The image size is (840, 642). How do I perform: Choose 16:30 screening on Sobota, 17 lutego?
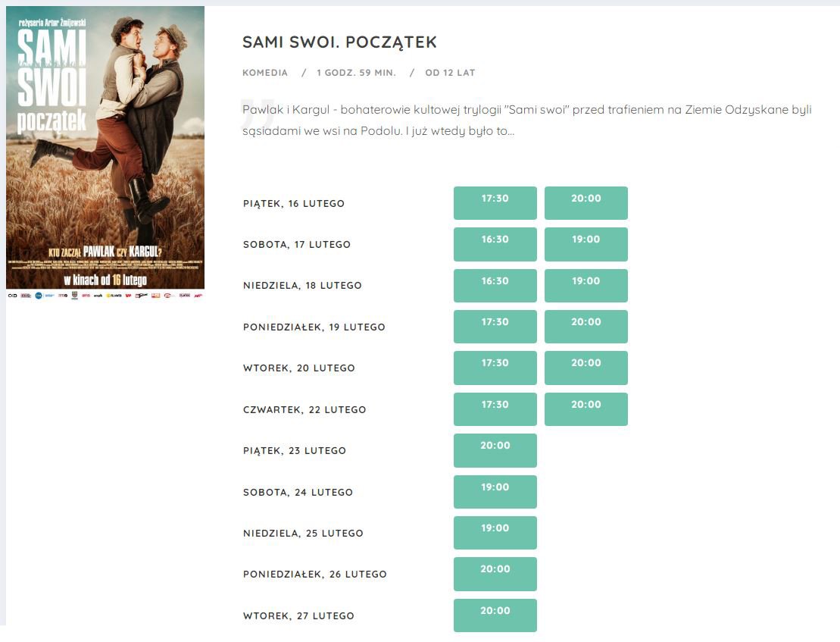coord(495,244)
